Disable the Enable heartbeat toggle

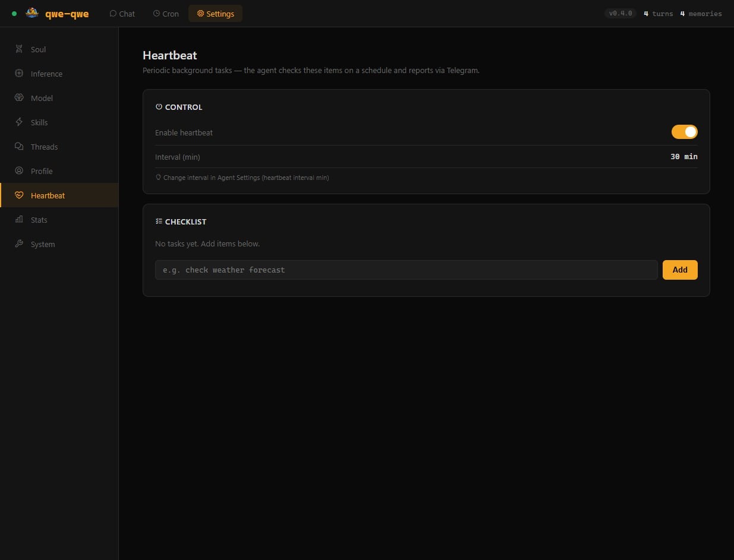pyautogui.click(x=684, y=132)
